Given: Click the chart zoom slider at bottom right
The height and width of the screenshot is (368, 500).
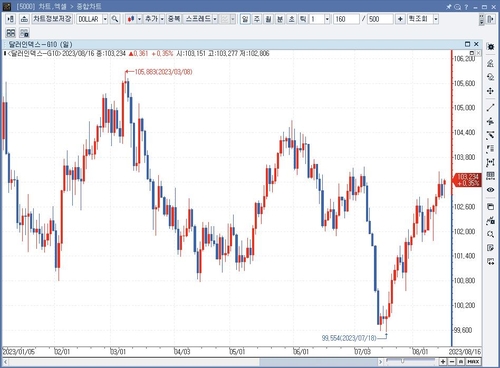Looking at the screenshot, I should click(x=411, y=361).
